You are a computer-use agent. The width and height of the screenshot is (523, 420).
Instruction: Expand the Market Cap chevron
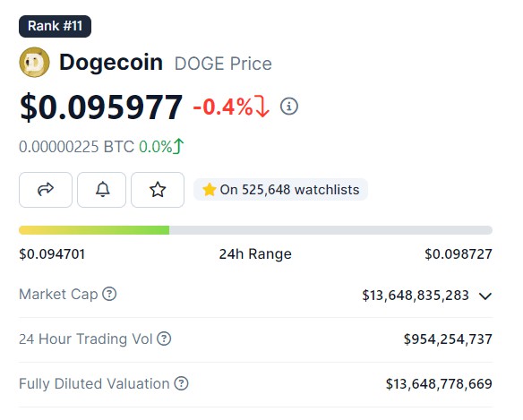point(485,296)
